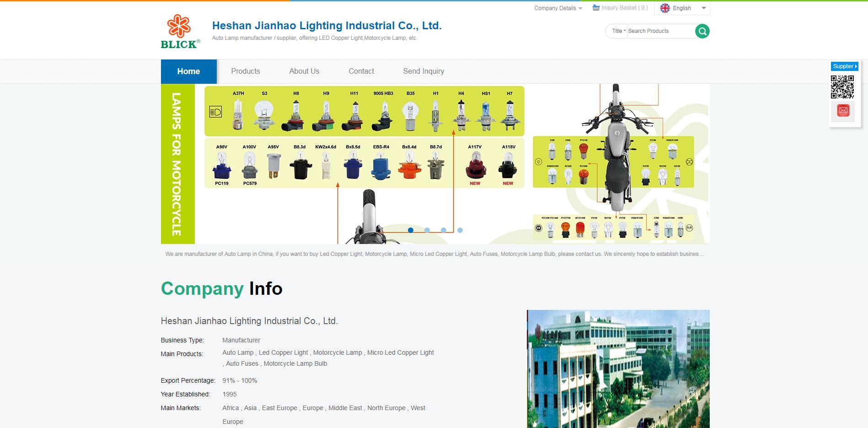Click the company factory building photo

point(618,369)
